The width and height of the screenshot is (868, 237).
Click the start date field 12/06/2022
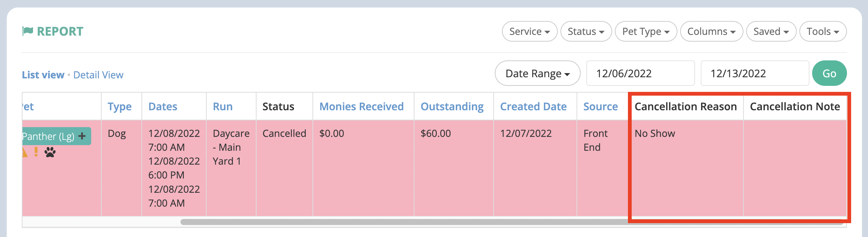point(641,73)
